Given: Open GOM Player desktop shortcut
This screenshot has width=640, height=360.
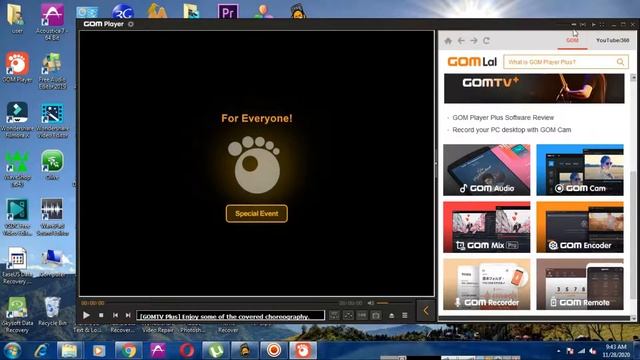Looking at the screenshot, I should [17, 68].
